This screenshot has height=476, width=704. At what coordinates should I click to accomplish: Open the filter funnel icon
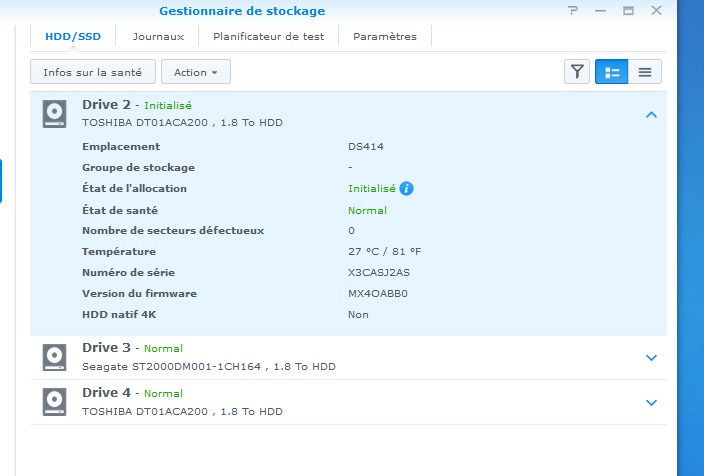pos(577,72)
